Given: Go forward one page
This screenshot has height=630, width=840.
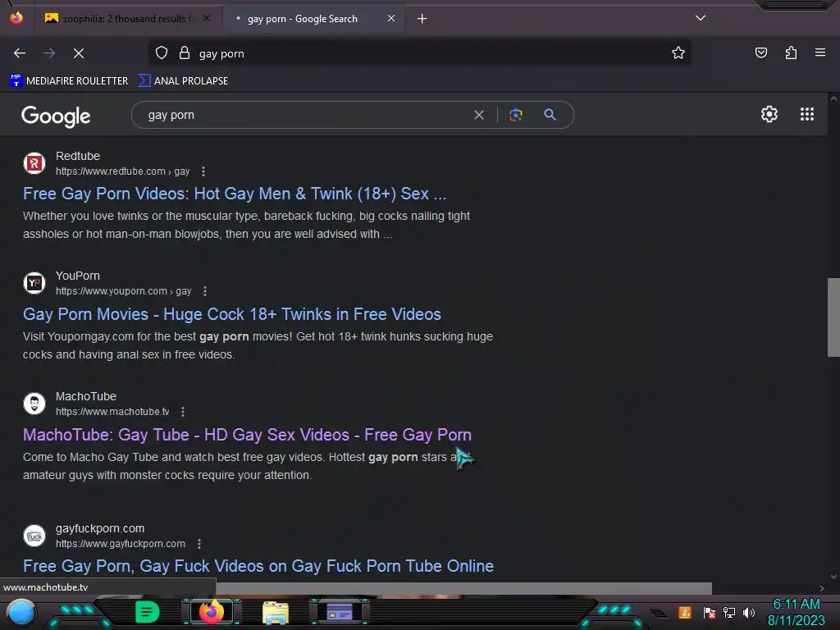Looking at the screenshot, I should (x=49, y=53).
